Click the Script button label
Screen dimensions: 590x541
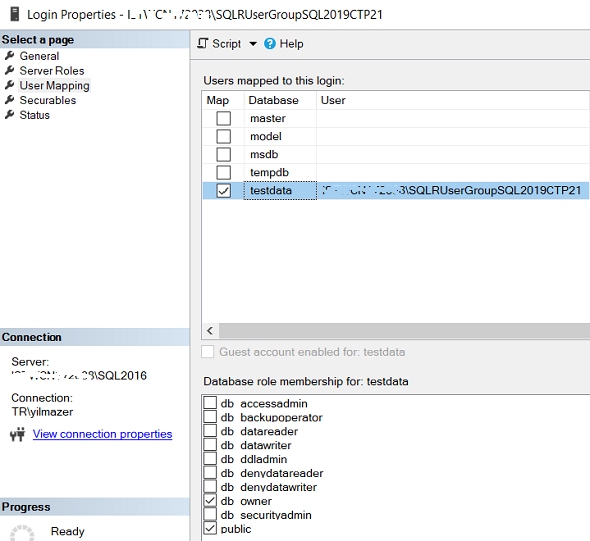[227, 44]
